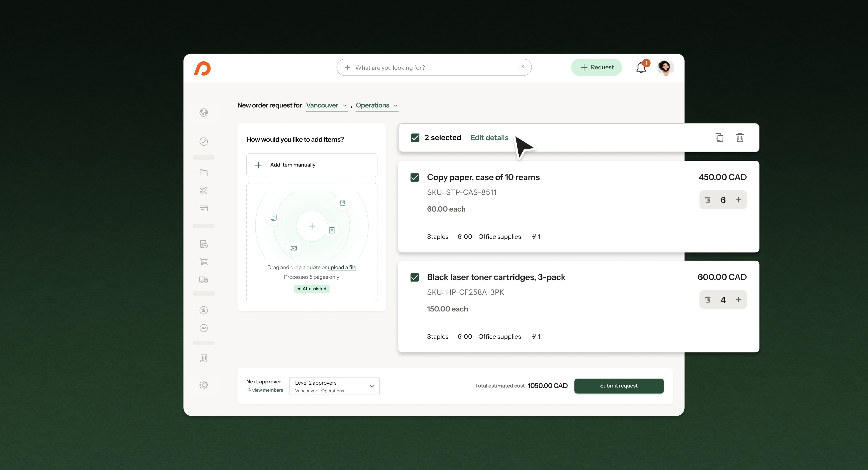Remove one Copy paper unit via trash icon
Image resolution: width=868 pixels, height=470 pixels.
point(708,200)
